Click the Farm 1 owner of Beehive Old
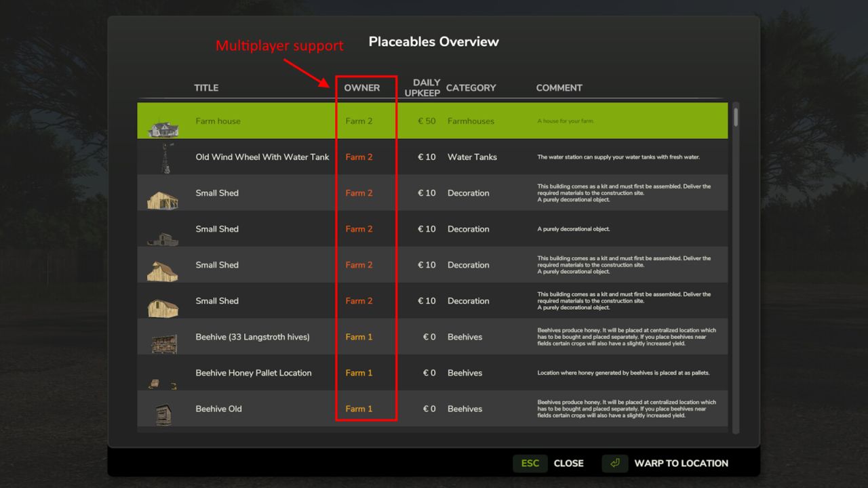 [358, 408]
